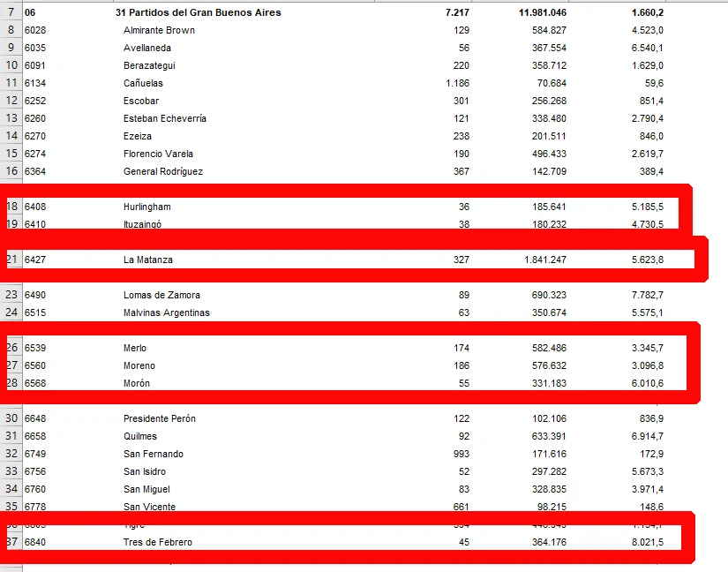728x572 pixels.
Task: Select population value 11.981.046
Action: pos(543,12)
